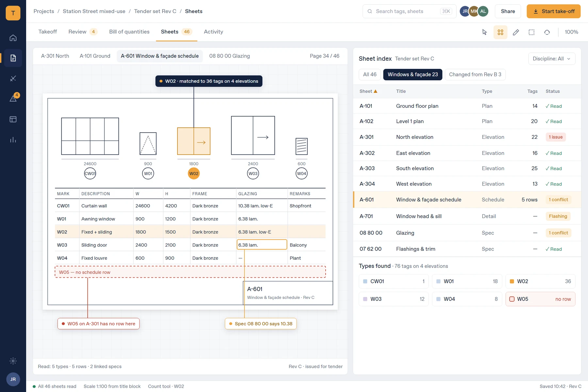Open the bar chart reports icon
The height and width of the screenshot is (392, 588).
point(13,140)
